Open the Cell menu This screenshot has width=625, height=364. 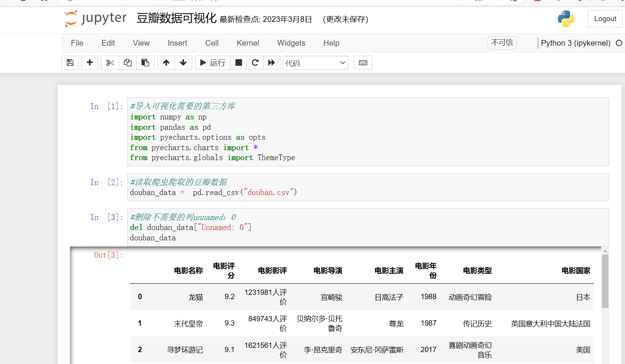point(212,43)
